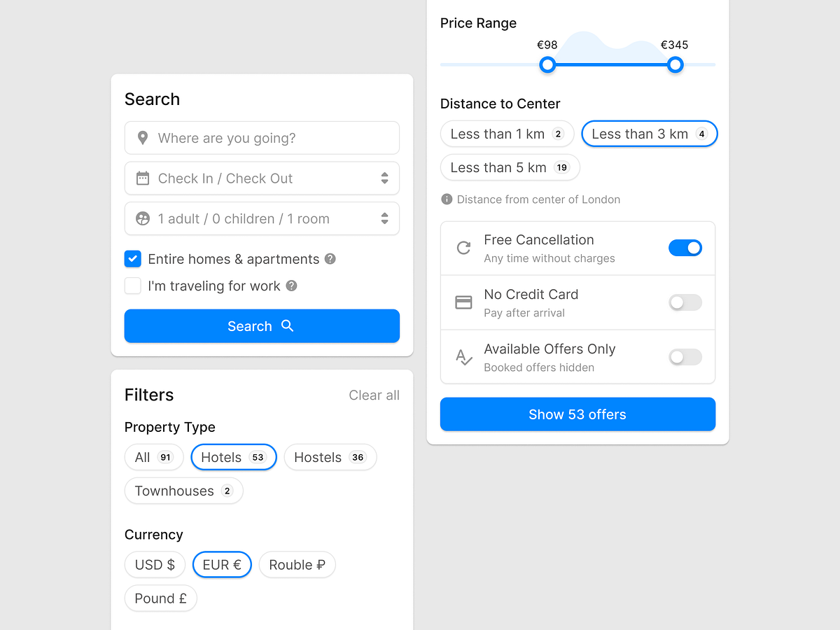Viewport: 840px width, 630px height.
Task: Open help for I'm traveling for work
Action: coord(293,286)
